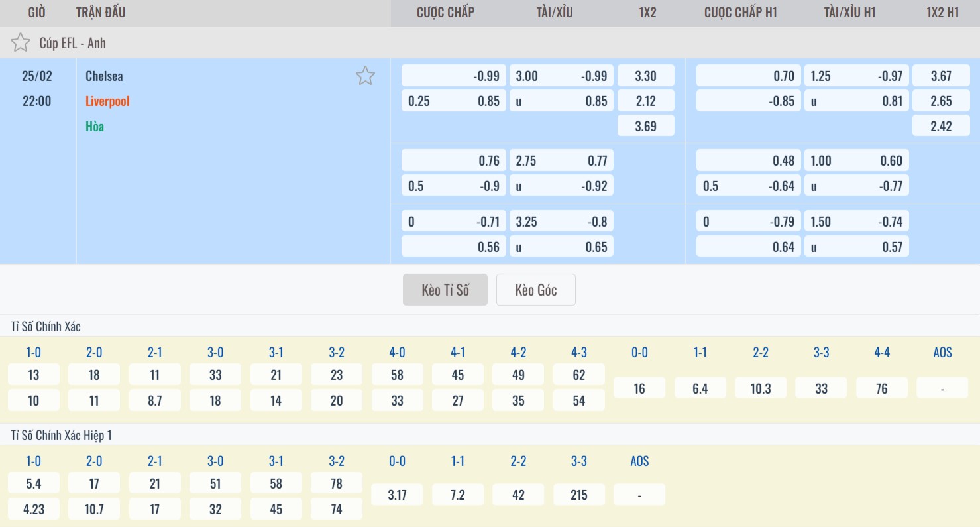This screenshot has width=980, height=527.
Task: Select first-half 0-0 score odds 3.17
Action: point(397,495)
